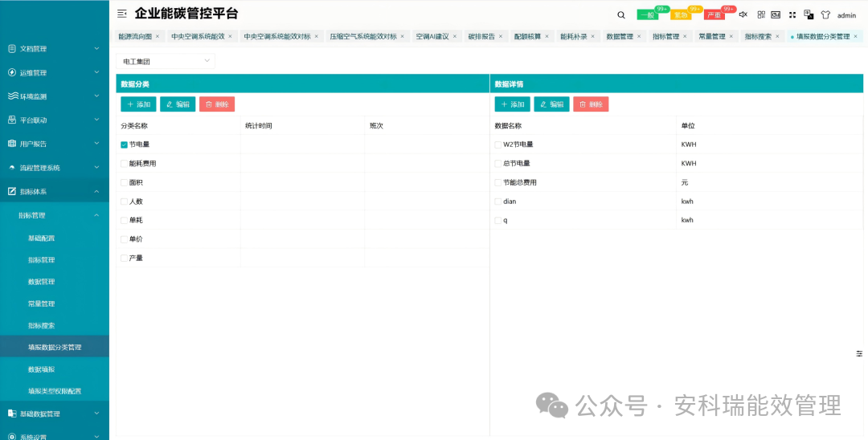Screen dimensions: 868x440
Task: Switch language with translate icon
Action: coord(809,15)
